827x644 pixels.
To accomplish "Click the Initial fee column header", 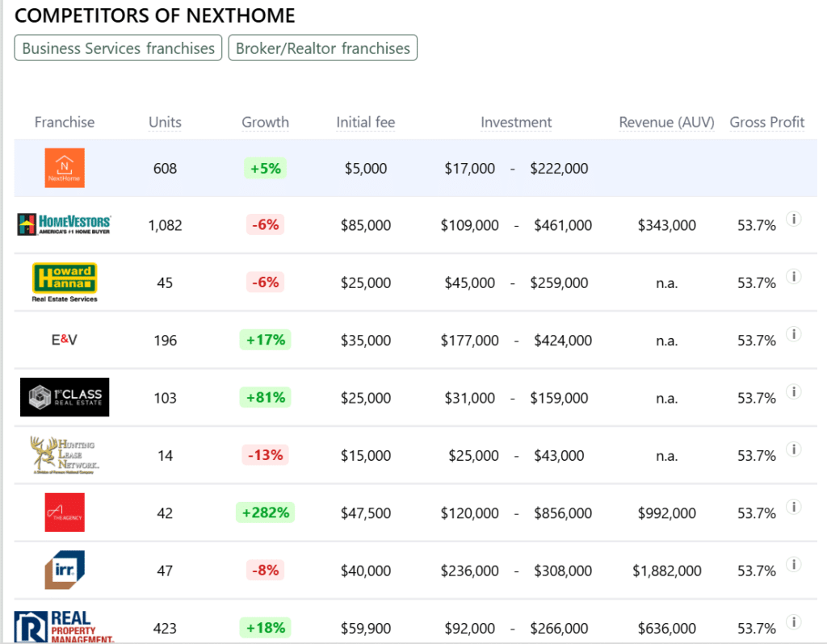I will pos(366,123).
